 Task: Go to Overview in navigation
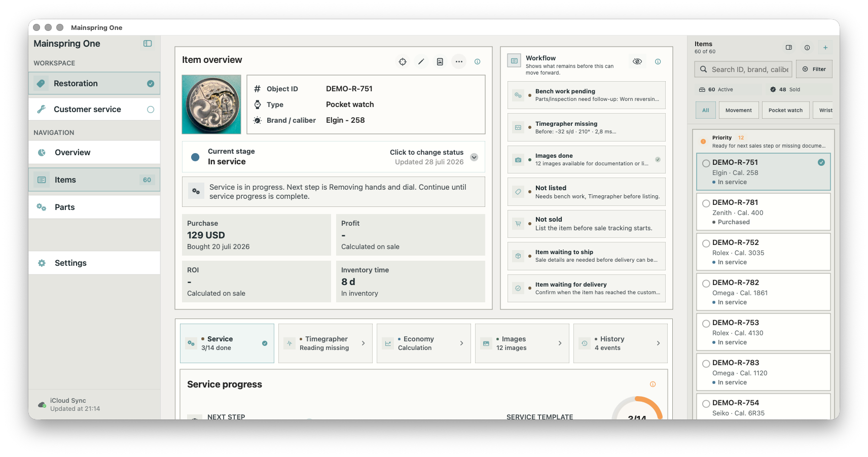(94, 153)
